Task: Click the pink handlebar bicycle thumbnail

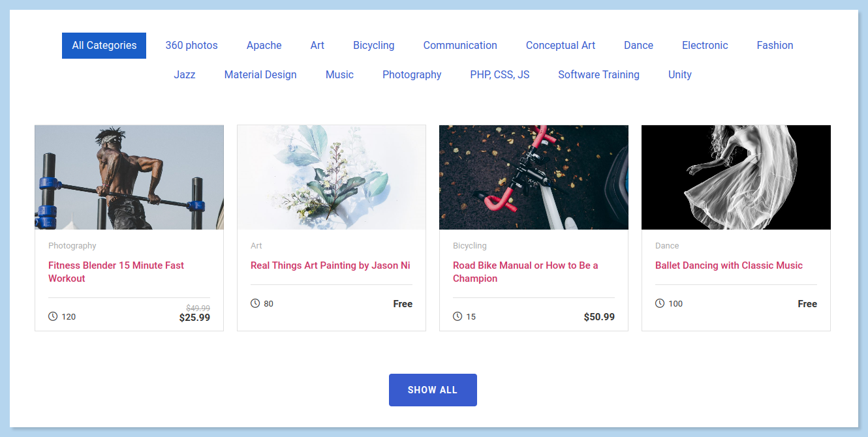Action: coord(534,177)
